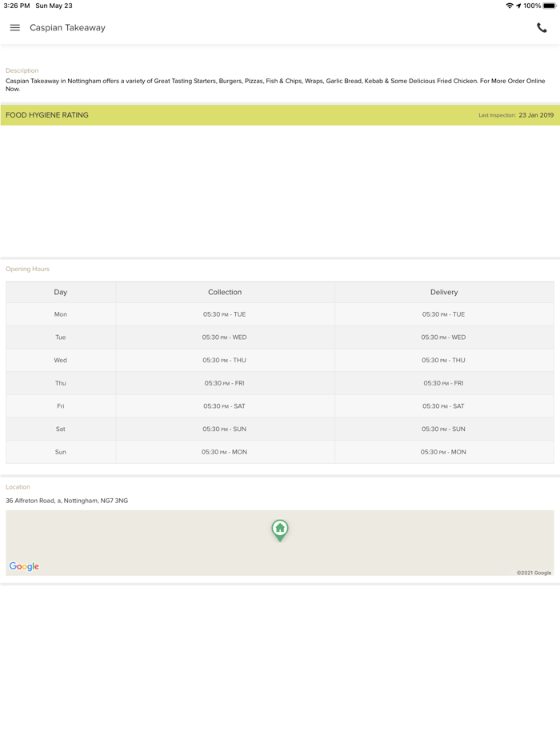Image resolution: width=560 pixels, height=747 pixels.
Task: Select Collection time 05:30 PM - THU
Action: (225, 360)
